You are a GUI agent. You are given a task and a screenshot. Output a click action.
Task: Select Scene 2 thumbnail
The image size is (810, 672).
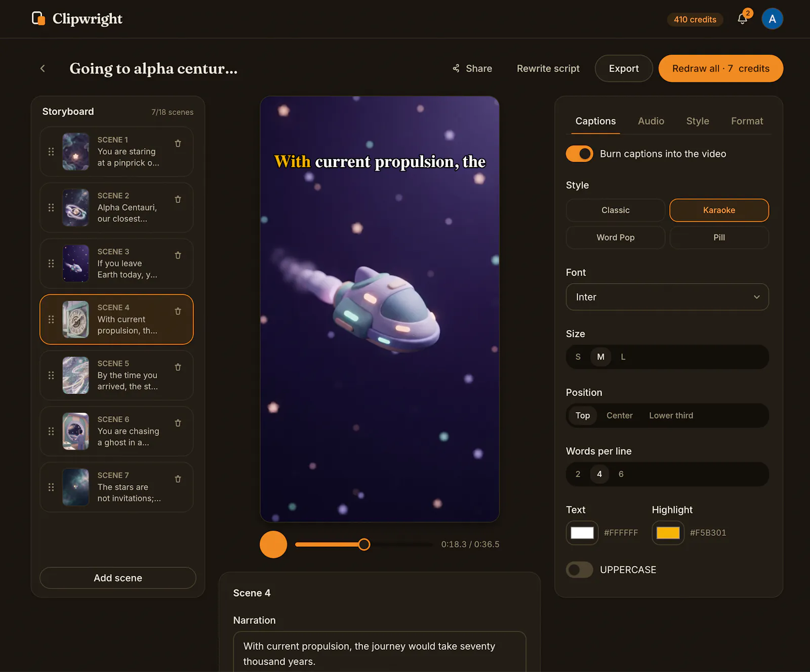click(x=75, y=208)
